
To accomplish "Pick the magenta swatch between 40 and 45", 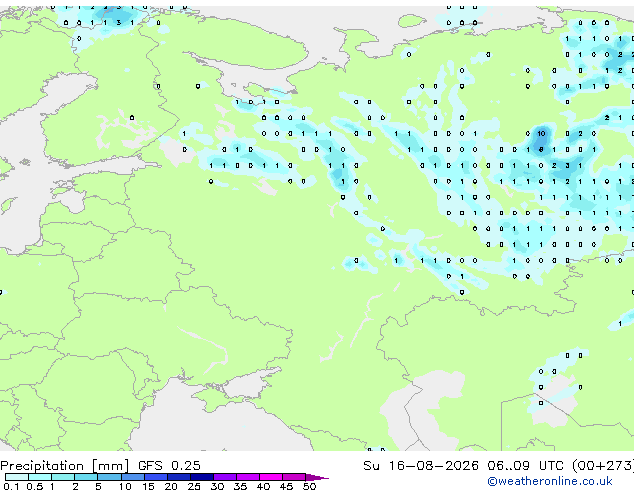I will 271,477.
